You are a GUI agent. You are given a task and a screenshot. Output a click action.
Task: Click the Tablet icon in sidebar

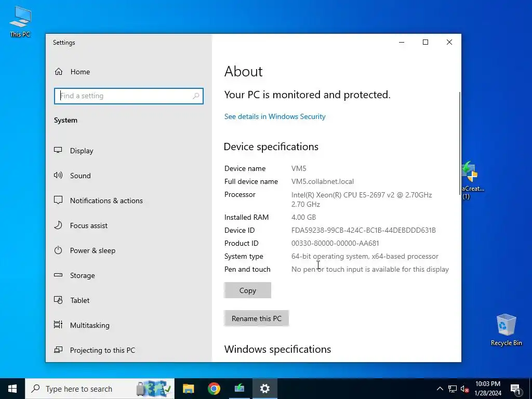click(x=58, y=300)
